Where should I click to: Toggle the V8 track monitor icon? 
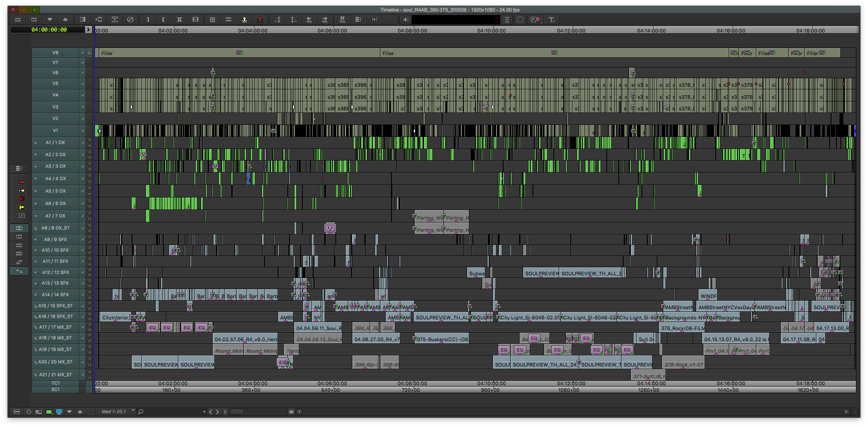pyautogui.click(x=89, y=52)
